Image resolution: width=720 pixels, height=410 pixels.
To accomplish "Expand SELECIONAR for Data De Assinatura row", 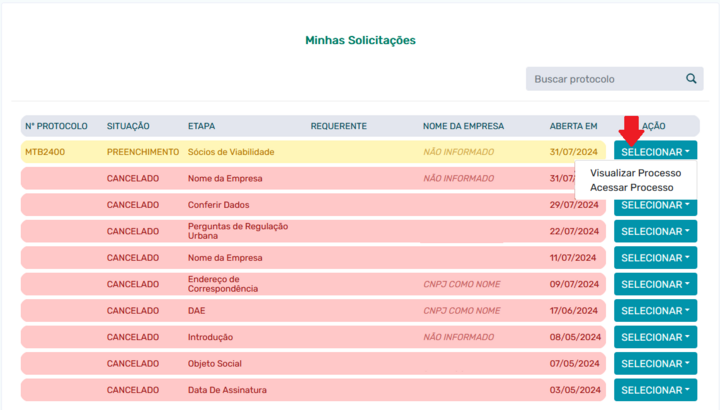I will point(655,390).
